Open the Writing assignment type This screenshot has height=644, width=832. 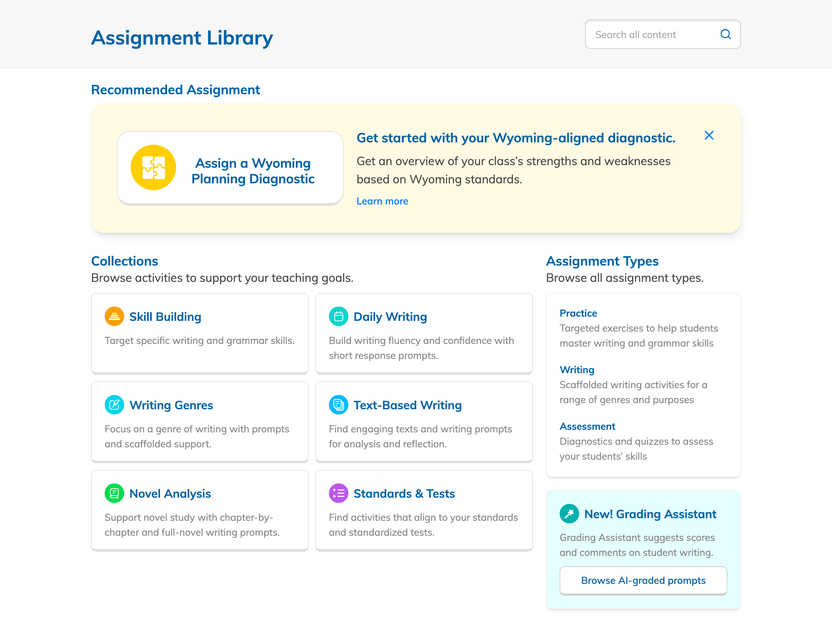pos(577,370)
